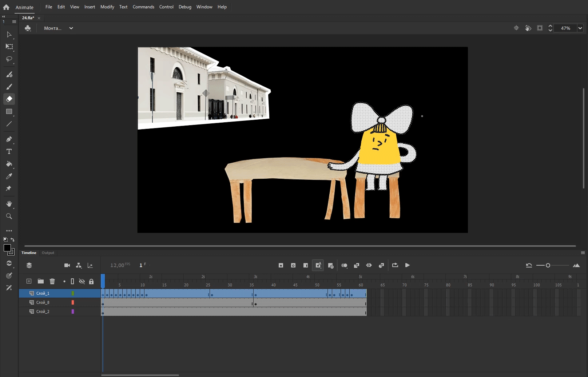Open the stage zoom 47% dropdown
Screen dimensions: 588x377
click(x=580, y=28)
